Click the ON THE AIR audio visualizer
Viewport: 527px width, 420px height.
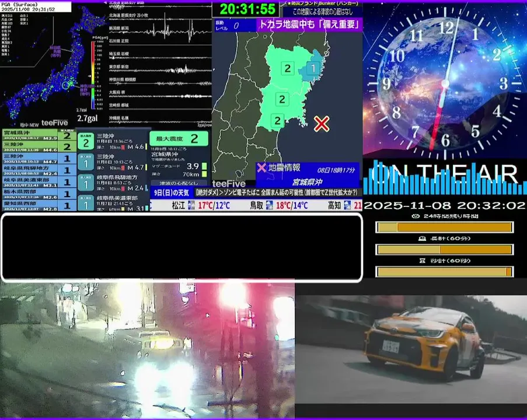(x=445, y=178)
